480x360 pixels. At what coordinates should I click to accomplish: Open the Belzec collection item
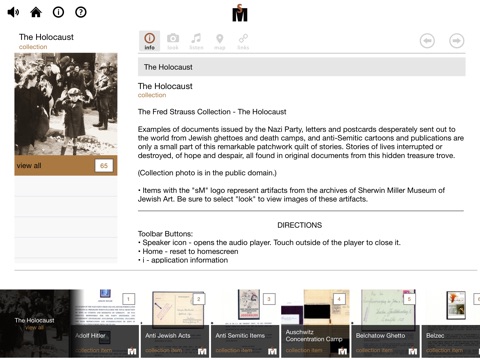[x=451, y=323]
